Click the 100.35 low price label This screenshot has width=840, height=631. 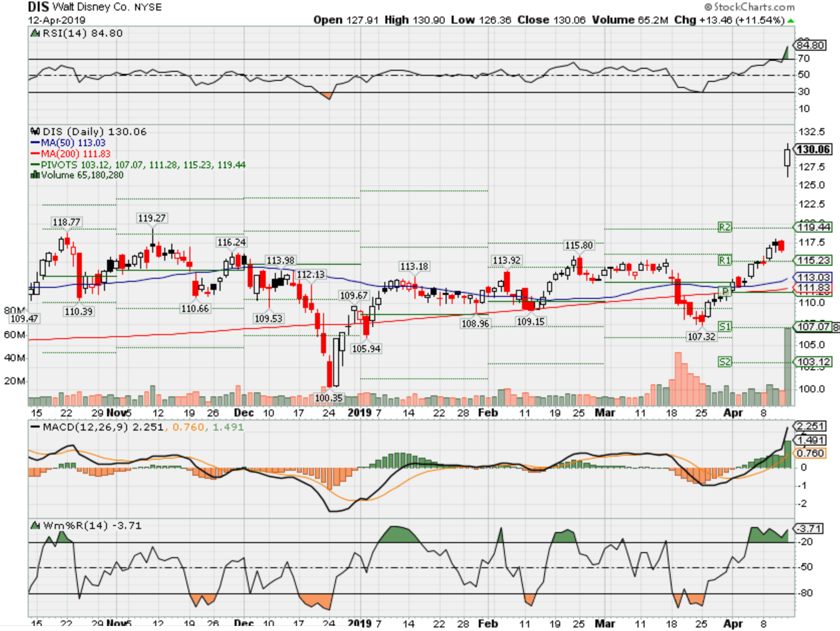coord(329,398)
